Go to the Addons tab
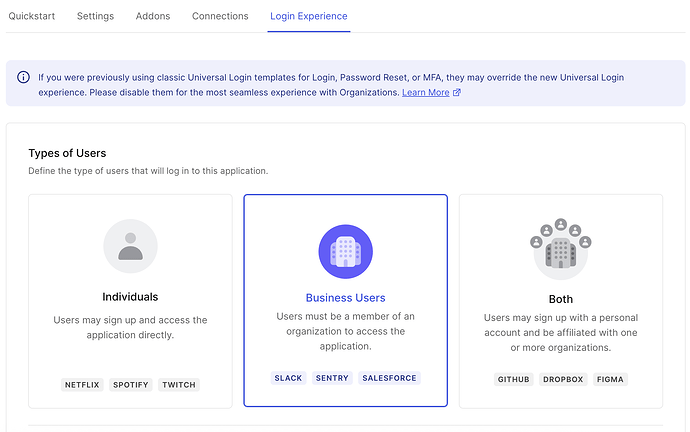The height and width of the screenshot is (432, 690). (153, 16)
